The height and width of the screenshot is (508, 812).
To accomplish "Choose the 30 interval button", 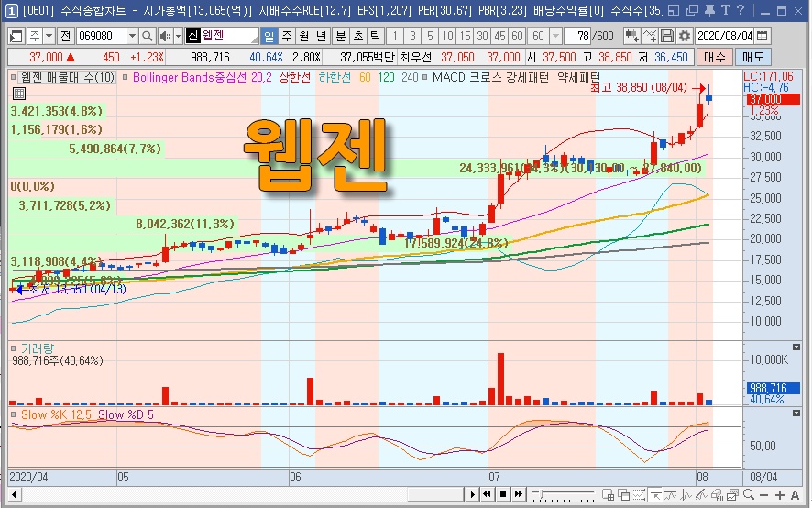I will click(483, 36).
